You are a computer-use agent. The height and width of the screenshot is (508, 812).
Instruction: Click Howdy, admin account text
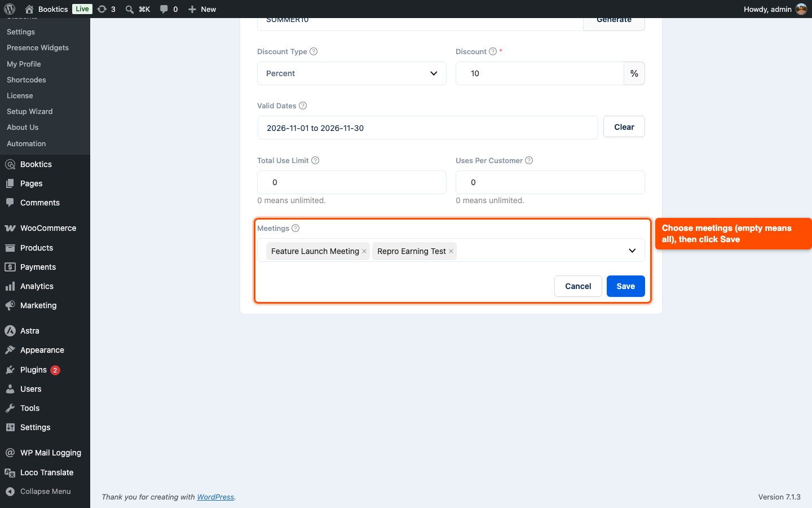click(x=767, y=9)
